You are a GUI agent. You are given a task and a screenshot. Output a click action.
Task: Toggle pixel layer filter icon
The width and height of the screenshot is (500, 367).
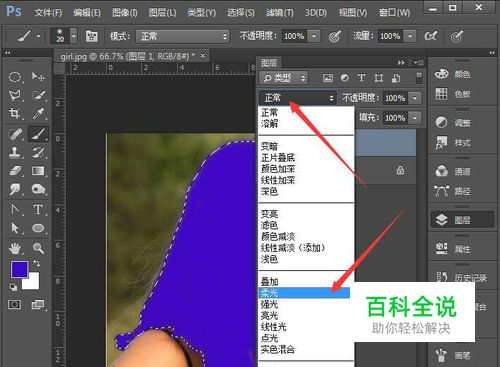pos(328,78)
